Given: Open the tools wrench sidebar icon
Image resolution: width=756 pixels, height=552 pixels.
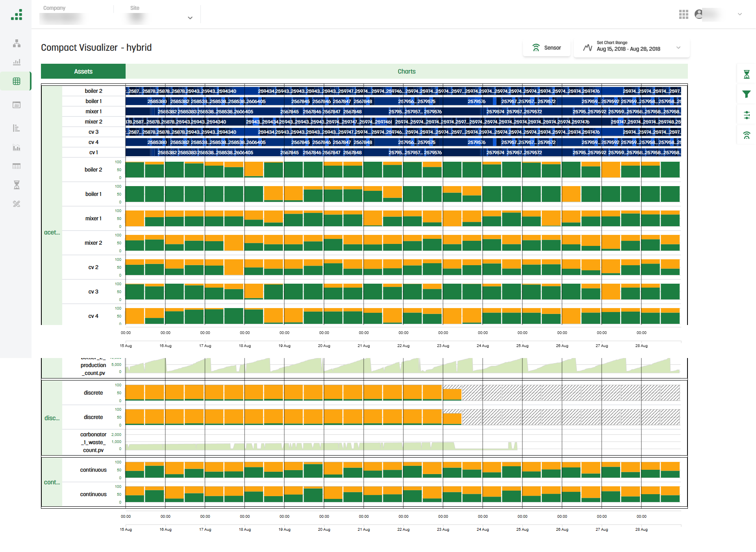Looking at the screenshot, I should coord(17,204).
